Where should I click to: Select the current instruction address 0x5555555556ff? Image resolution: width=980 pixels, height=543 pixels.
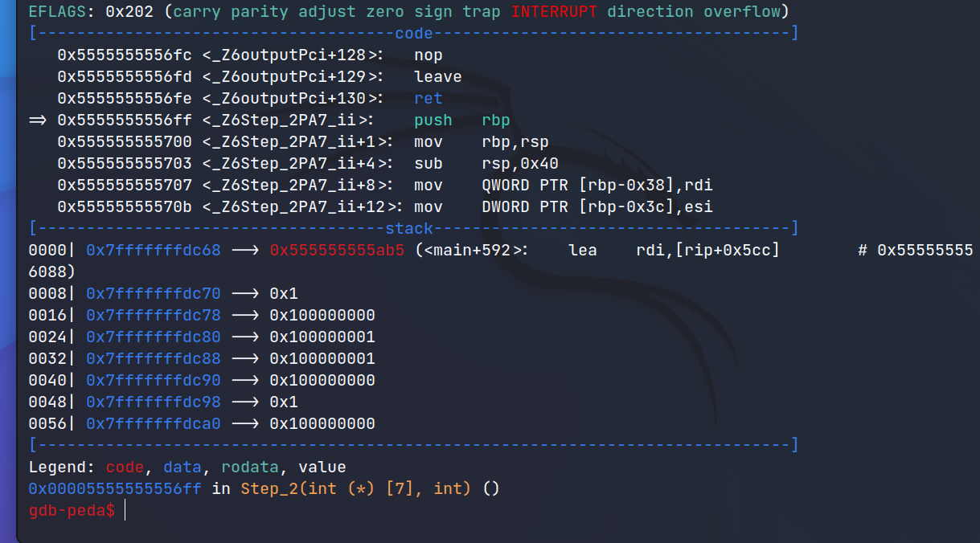click(x=125, y=120)
